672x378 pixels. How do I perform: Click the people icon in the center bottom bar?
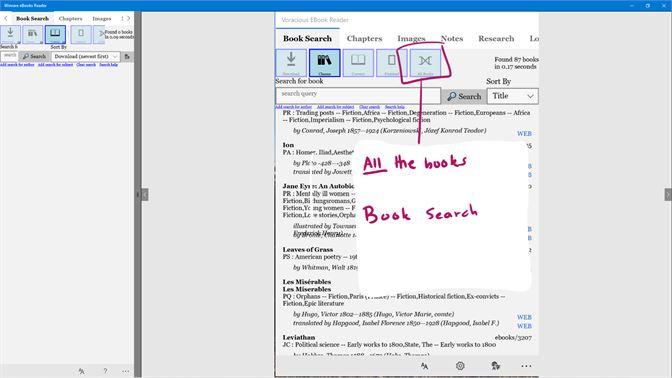495,366
